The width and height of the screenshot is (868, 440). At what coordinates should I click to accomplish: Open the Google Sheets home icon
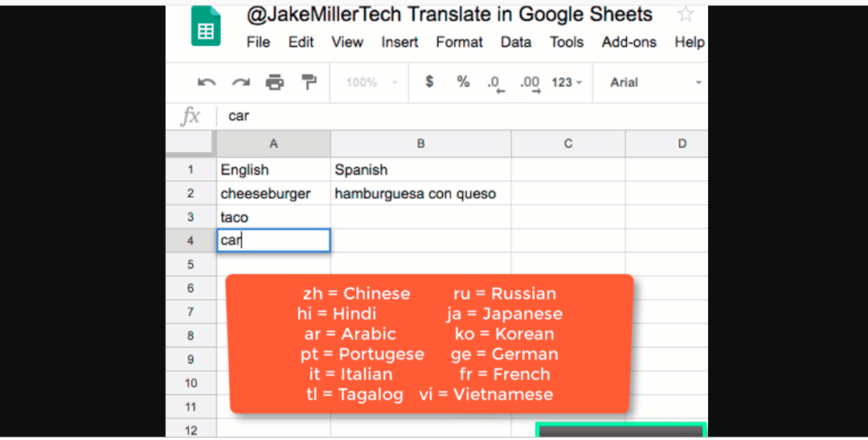click(x=206, y=26)
